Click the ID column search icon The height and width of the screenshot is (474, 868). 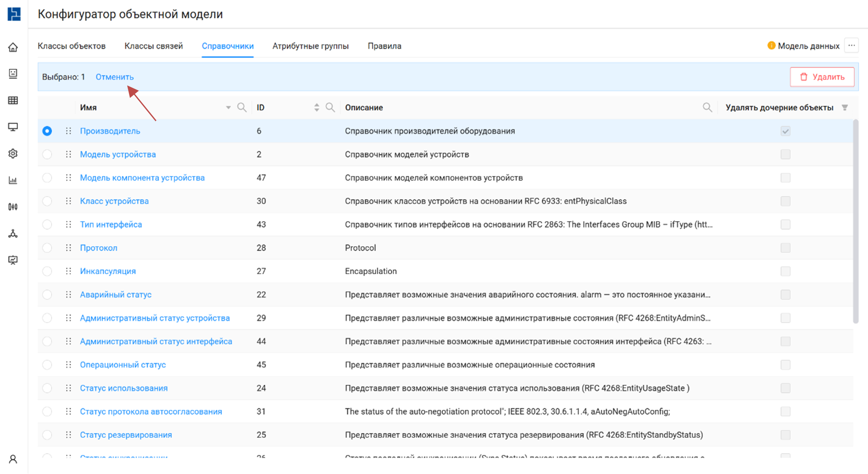coord(330,108)
